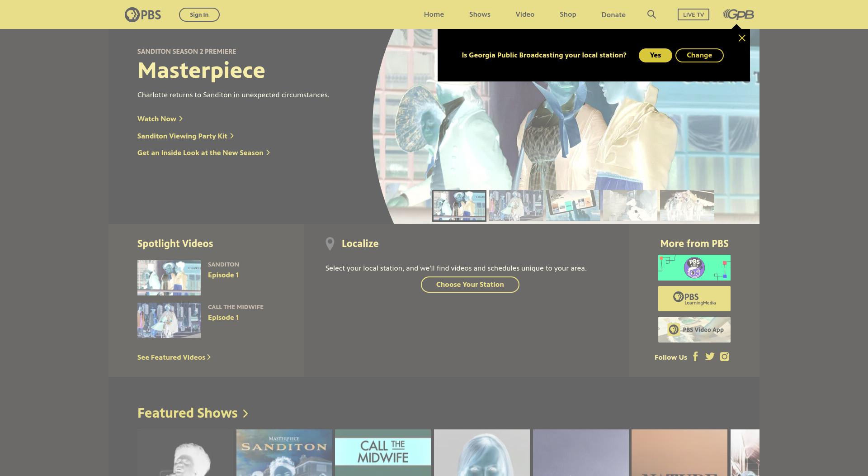Open PBS Twitter page icon
Viewport: 868px width, 476px height.
(x=710, y=357)
